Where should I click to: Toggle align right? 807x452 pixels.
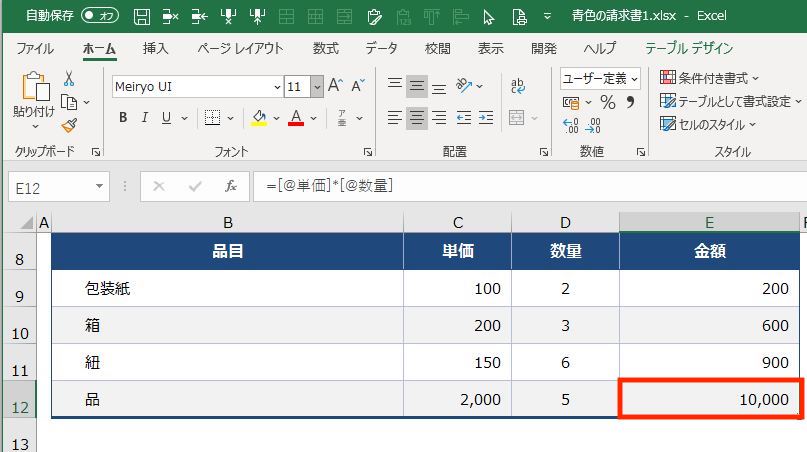coord(439,118)
